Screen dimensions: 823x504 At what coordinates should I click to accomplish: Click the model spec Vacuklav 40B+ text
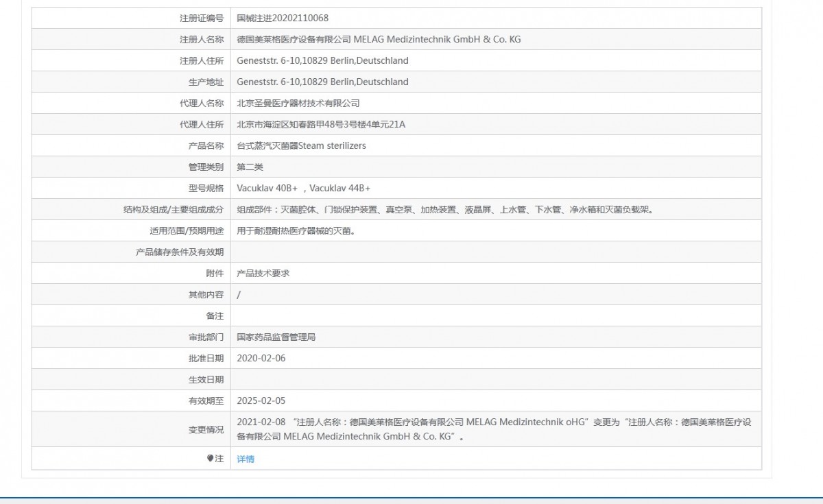(267, 188)
